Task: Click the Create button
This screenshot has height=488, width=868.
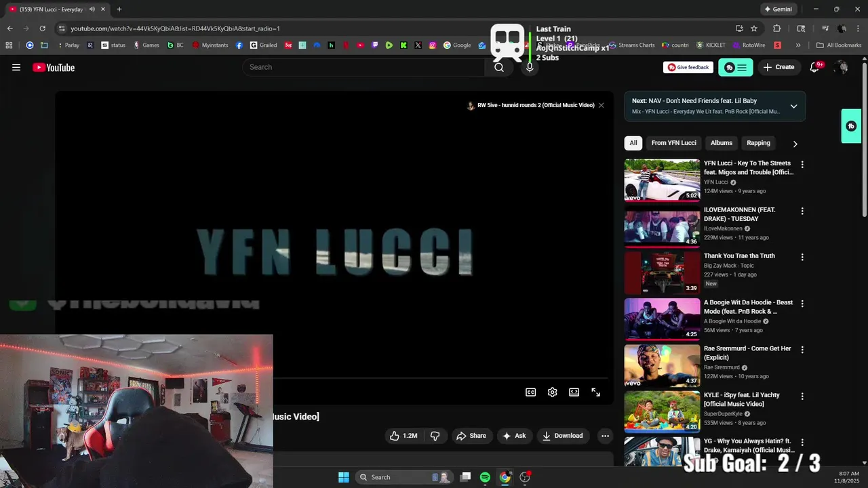Action: tap(778, 67)
